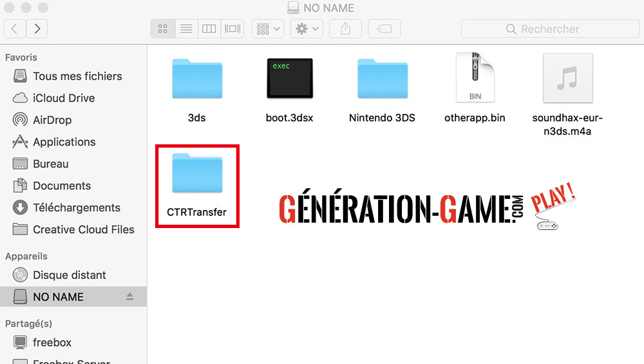Select the CTRTransfer folder icon
The height and width of the screenshot is (364, 644).
197,173
